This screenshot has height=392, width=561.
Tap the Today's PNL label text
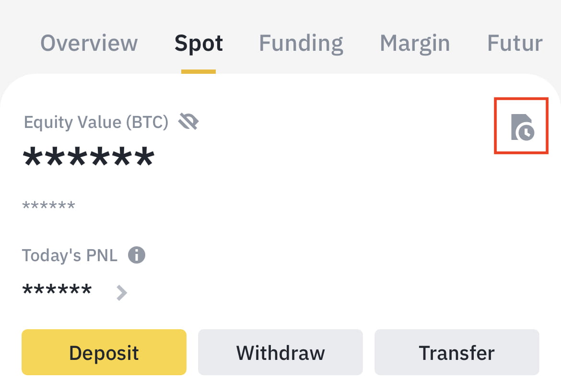pyautogui.click(x=70, y=255)
